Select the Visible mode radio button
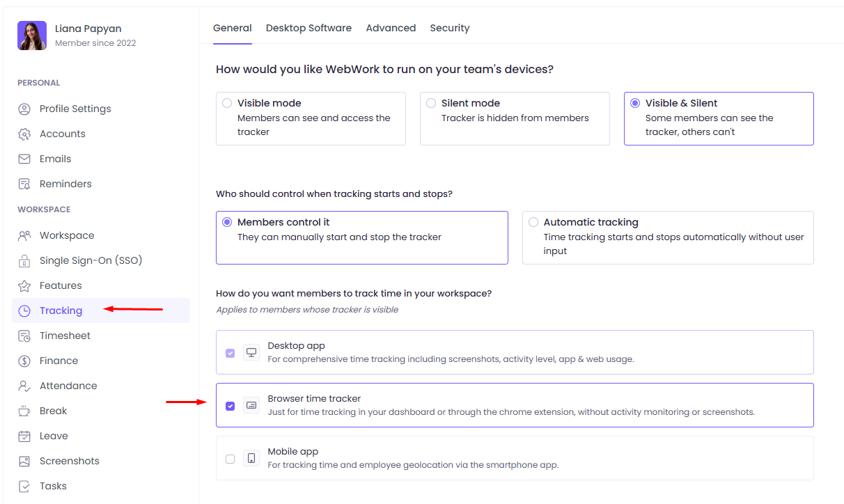The height and width of the screenshot is (504, 844). tap(227, 102)
